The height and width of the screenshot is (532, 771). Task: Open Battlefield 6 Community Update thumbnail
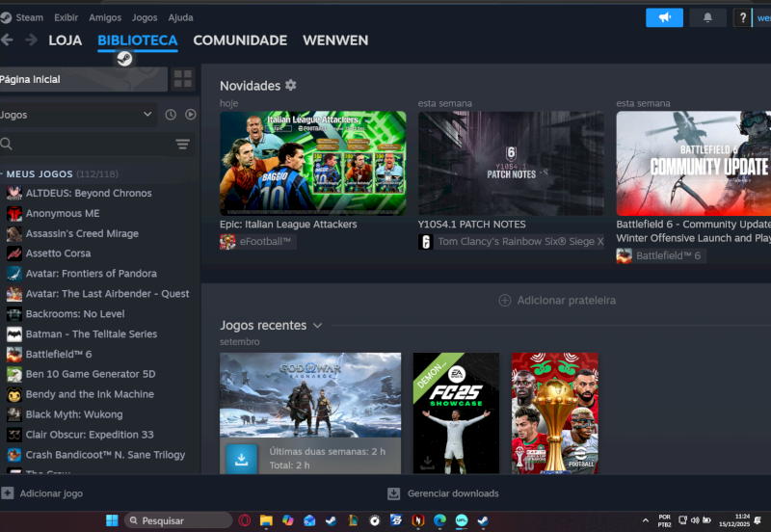pyautogui.click(x=693, y=163)
